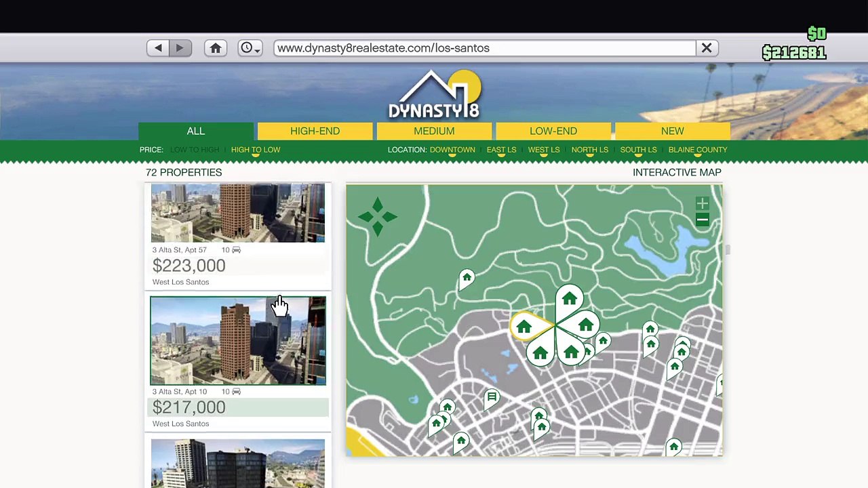The height and width of the screenshot is (488, 868).
Task: Open the 3 Alta St Apt 10 photo
Action: (238, 340)
